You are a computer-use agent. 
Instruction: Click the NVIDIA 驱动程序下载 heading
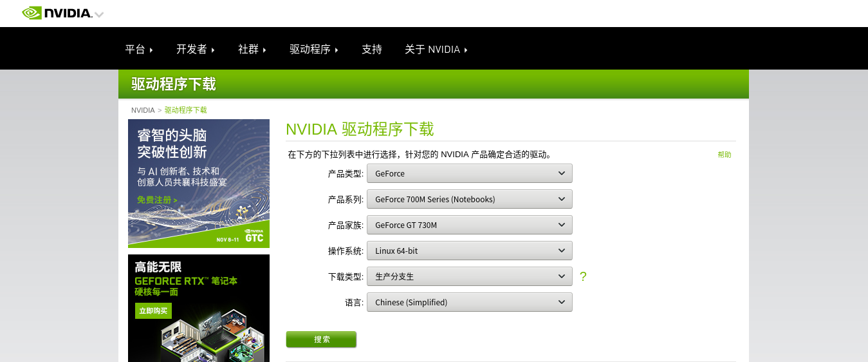tap(360, 129)
